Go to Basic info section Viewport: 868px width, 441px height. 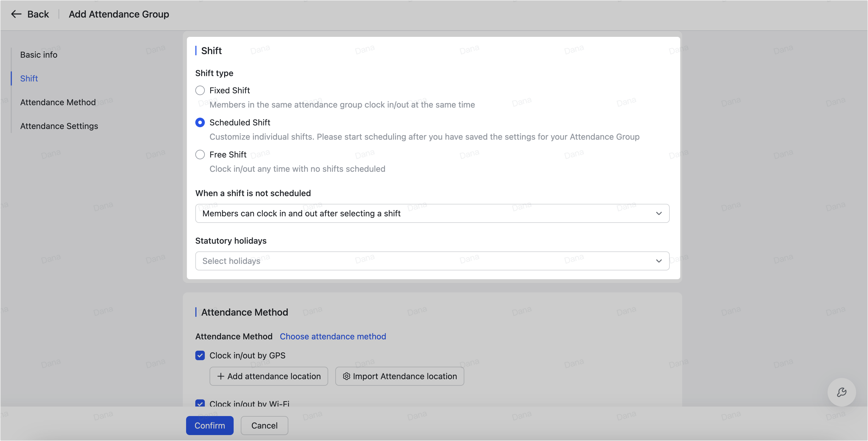pos(39,55)
